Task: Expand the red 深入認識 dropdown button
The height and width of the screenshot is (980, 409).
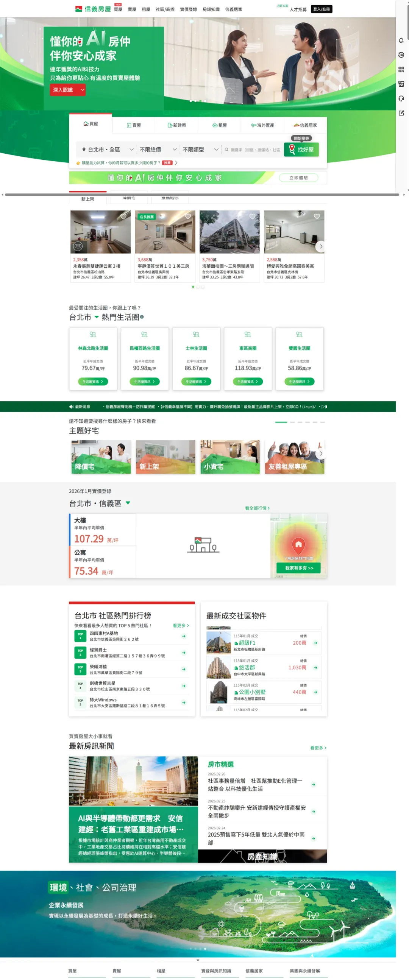Action: tap(67, 90)
